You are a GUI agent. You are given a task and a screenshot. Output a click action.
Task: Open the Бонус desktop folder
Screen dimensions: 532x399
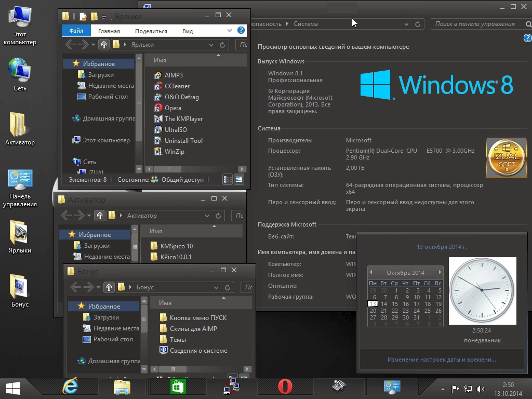coord(20,291)
